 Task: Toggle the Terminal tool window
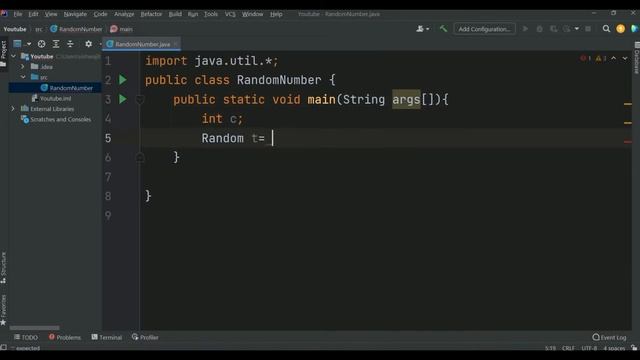click(x=107, y=337)
